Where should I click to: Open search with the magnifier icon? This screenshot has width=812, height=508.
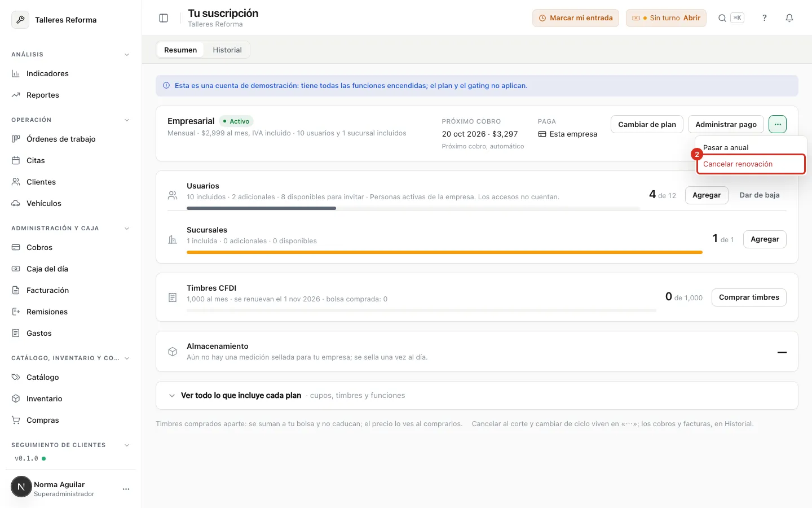[x=722, y=18]
